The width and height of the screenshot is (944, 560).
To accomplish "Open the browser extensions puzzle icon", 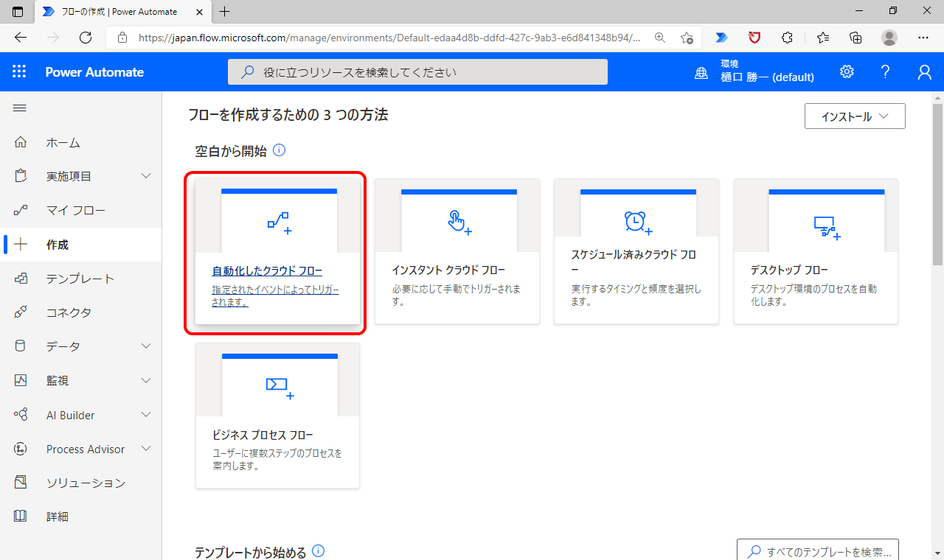I will 787,38.
